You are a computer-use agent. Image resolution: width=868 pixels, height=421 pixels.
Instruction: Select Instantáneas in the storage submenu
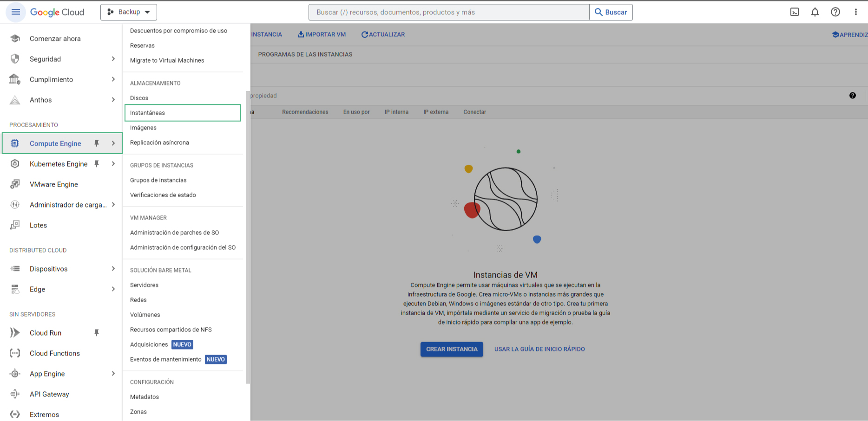tap(183, 113)
